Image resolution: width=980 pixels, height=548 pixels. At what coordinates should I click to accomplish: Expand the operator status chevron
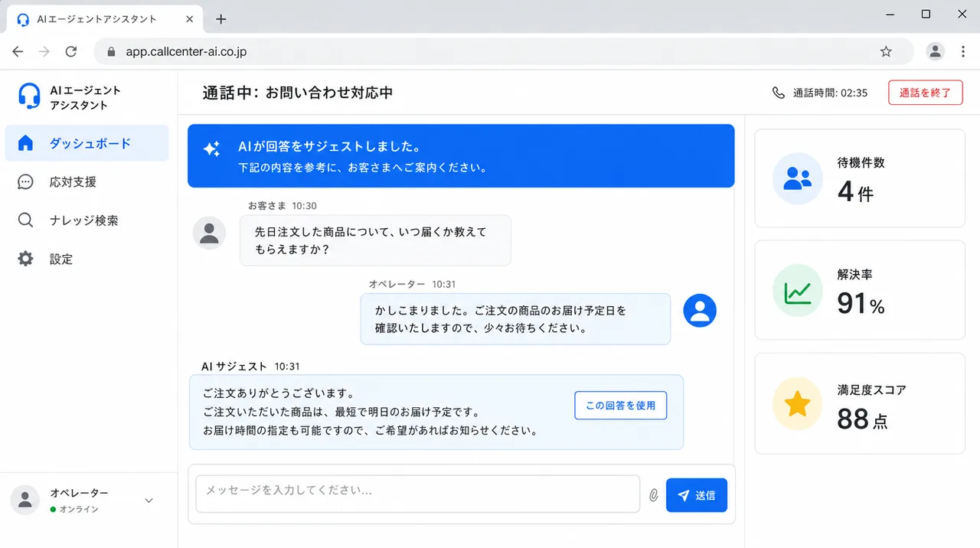(149, 501)
